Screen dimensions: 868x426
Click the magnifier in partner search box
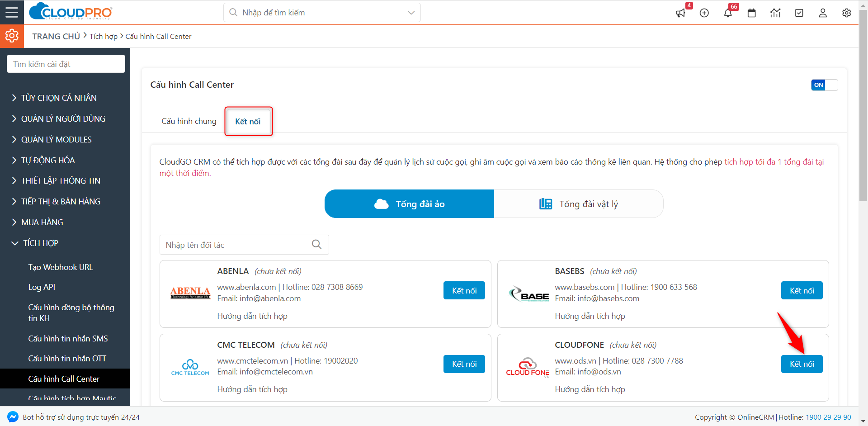click(x=317, y=245)
